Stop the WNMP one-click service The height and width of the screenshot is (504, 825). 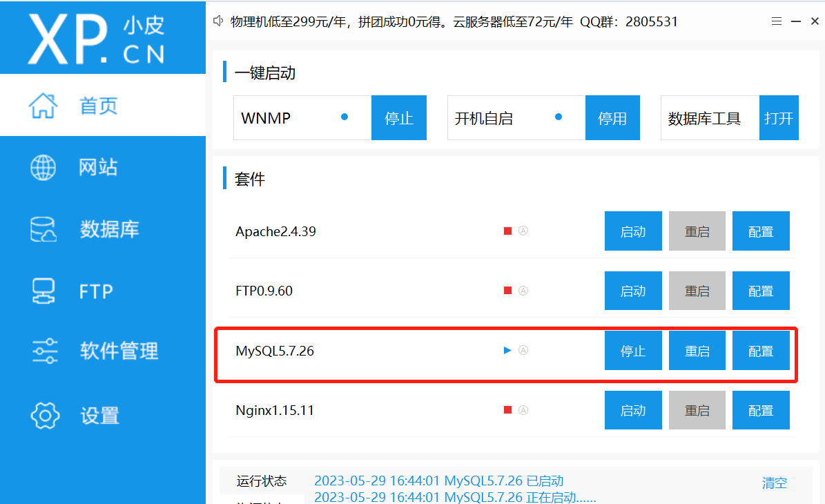pos(399,118)
